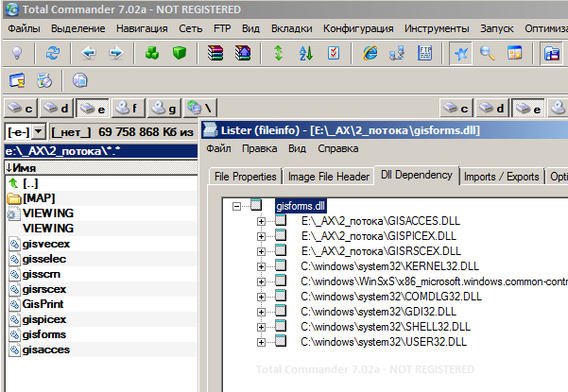Select the Dll Dependency tab

pos(417,175)
